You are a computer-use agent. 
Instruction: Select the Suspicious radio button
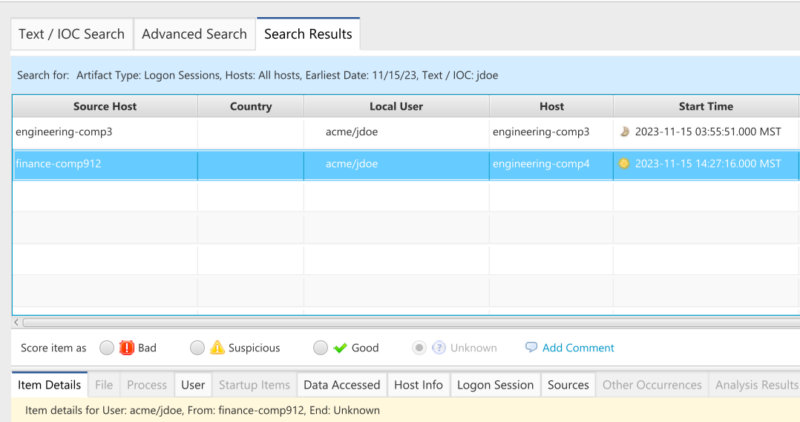click(x=197, y=347)
